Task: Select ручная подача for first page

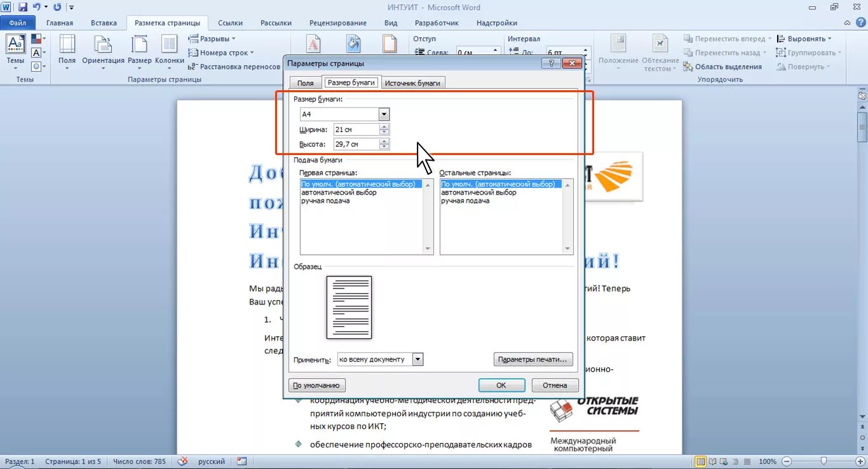Action: (x=325, y=201)
